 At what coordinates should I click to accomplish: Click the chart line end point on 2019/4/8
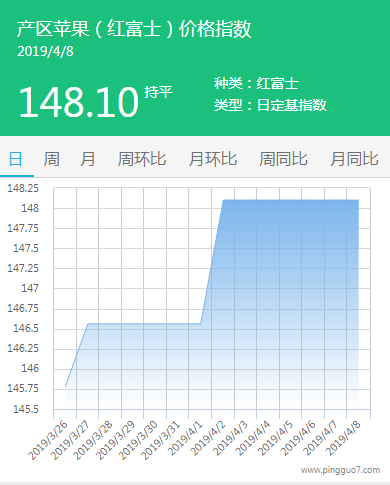[359, 200]
